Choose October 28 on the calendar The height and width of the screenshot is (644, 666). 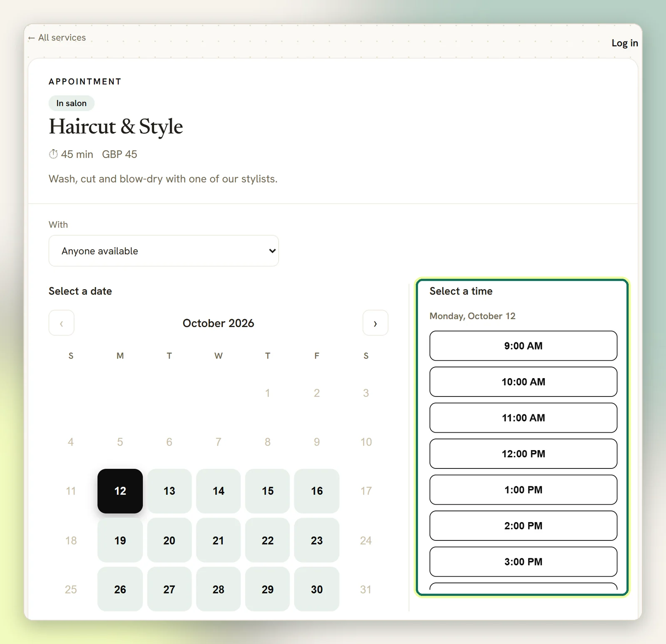219,589
